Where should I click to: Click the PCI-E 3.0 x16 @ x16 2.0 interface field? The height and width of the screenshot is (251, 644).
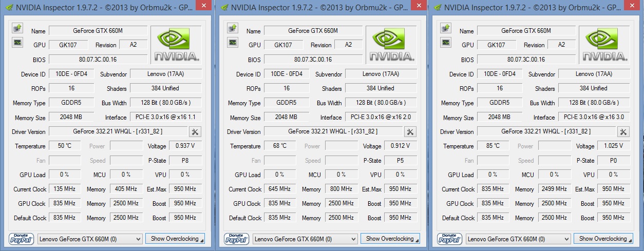(381, 118)
